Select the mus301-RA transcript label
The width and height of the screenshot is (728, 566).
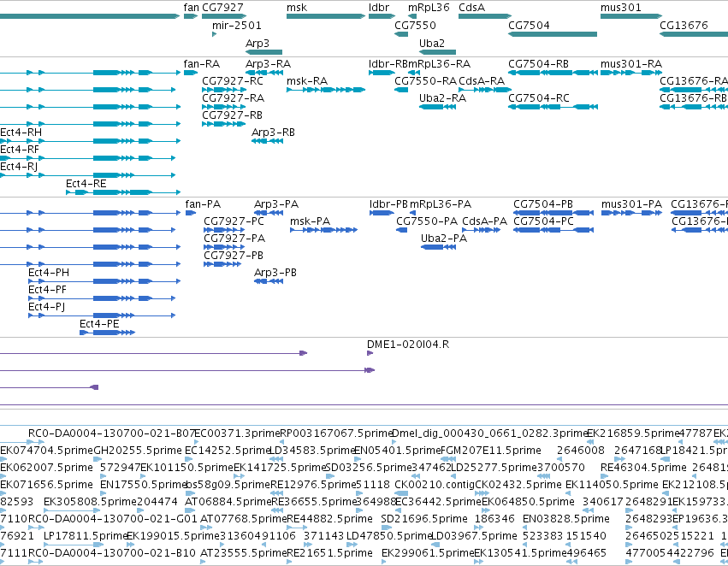pos(631,63)
